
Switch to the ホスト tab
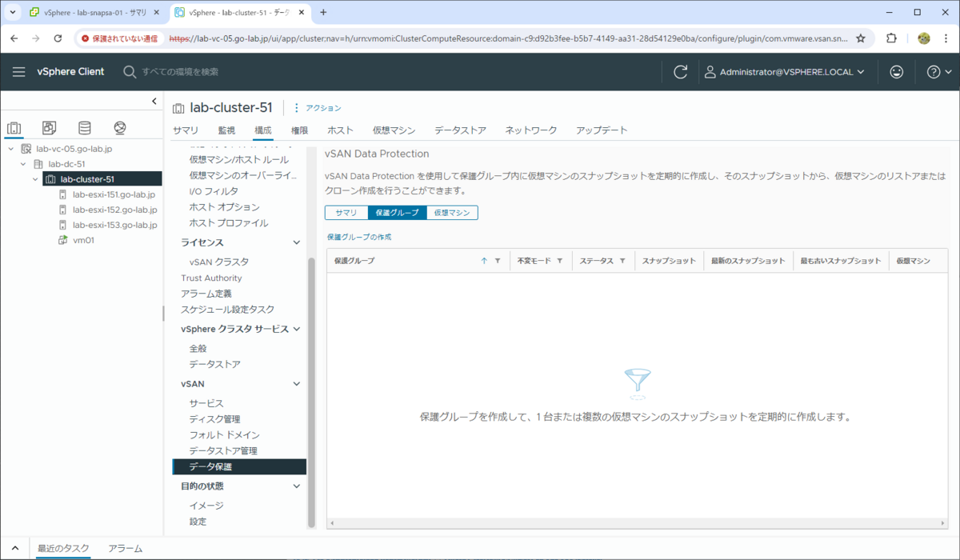click(340, 130)
